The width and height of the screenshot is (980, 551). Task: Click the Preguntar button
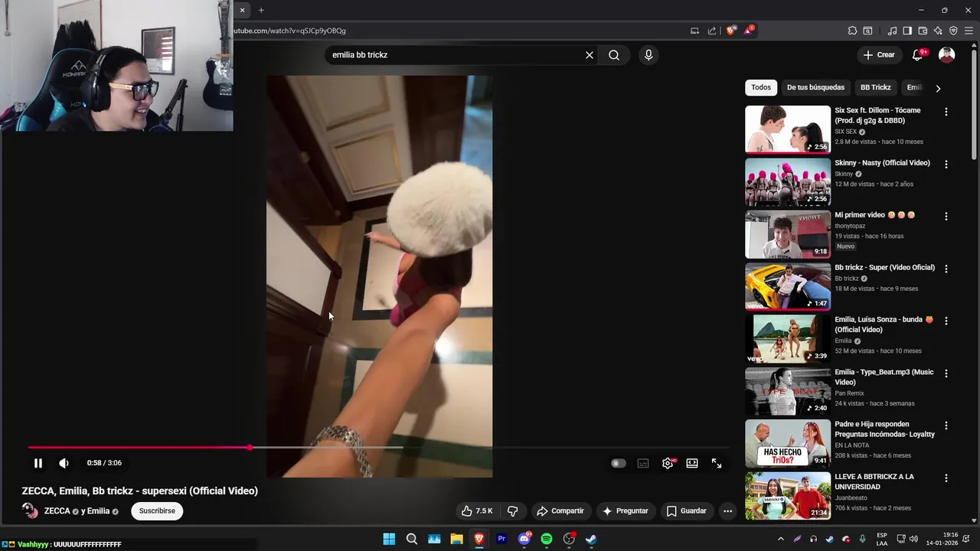coord(626,511)
